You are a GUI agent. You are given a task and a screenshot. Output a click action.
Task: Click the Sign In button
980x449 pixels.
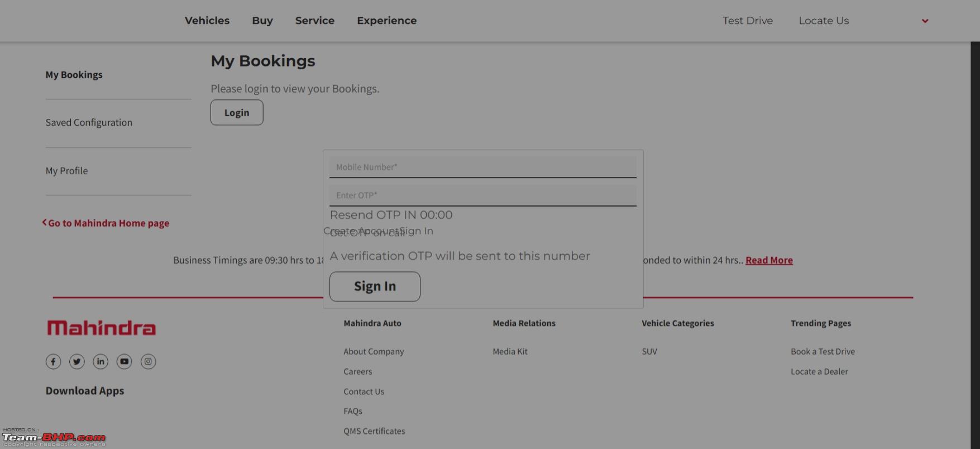[x=375, y=286]
